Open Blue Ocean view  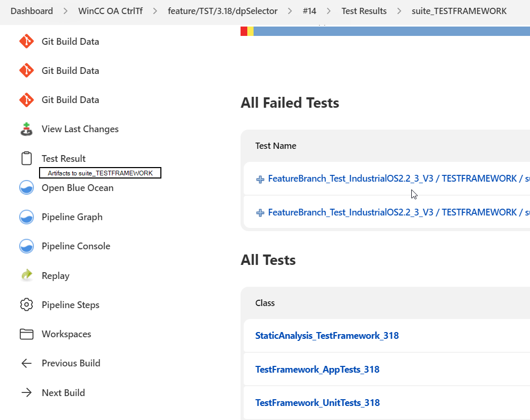pos(78,187)
